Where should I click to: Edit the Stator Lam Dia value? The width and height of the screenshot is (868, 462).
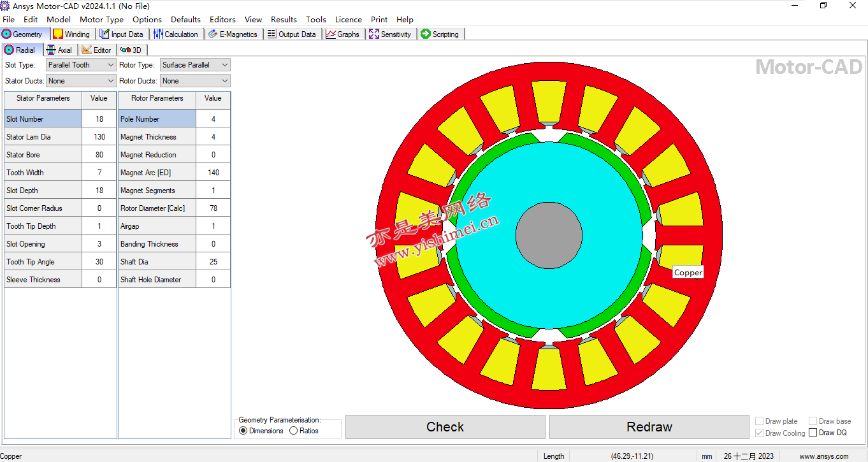coord(99,137)
